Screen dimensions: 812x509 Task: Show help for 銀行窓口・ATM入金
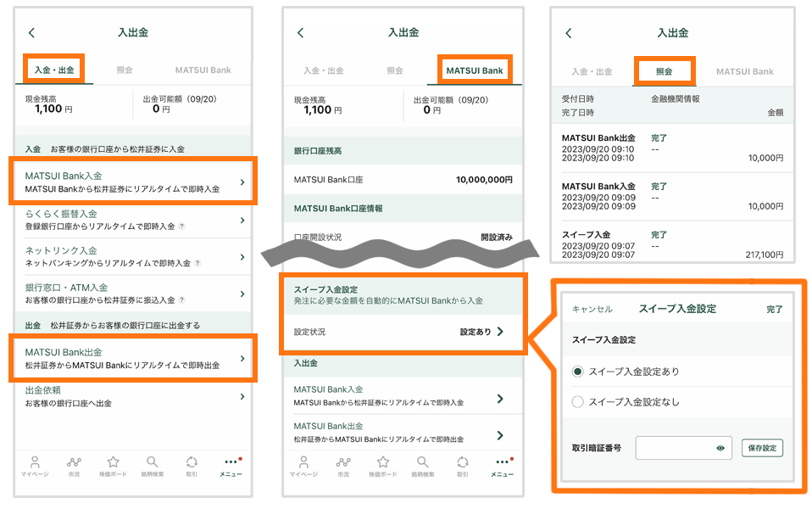181,299
